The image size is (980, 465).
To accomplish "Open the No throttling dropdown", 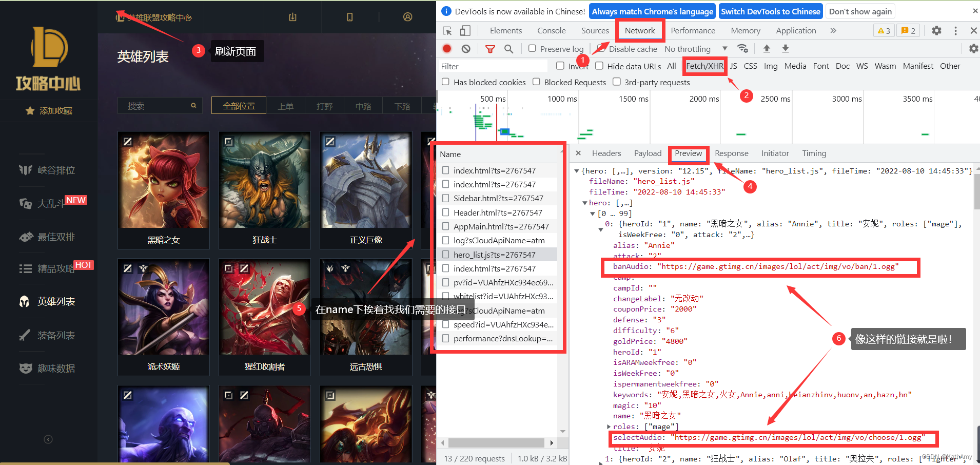I will [696, 49].
